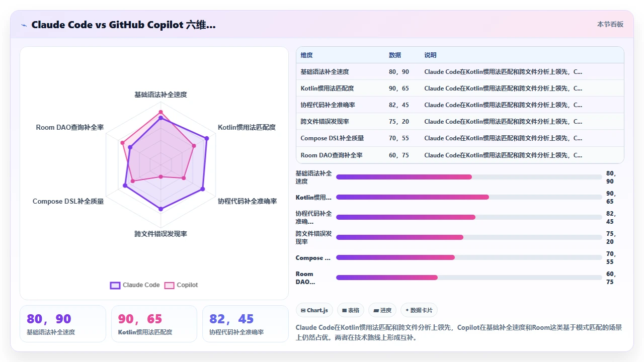Click table value 82，45

pyautogui.click(x=399, y=105)
